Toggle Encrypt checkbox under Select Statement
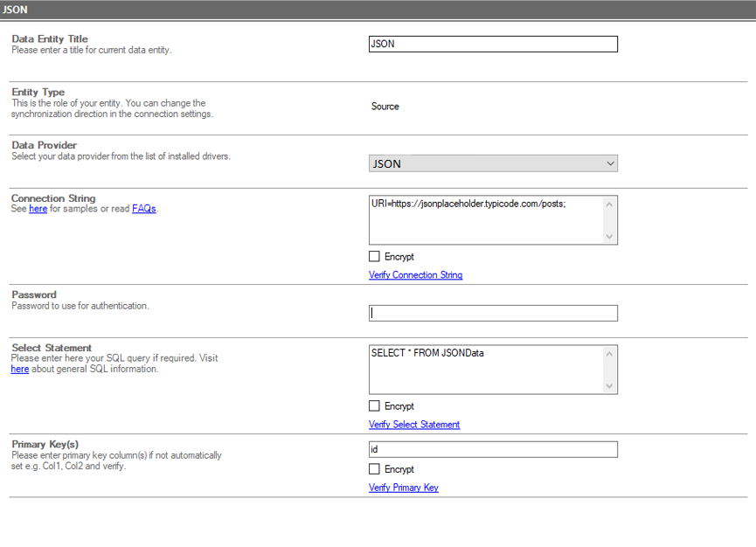The height and width of the screenshot is (547, 756). [374, 406]
